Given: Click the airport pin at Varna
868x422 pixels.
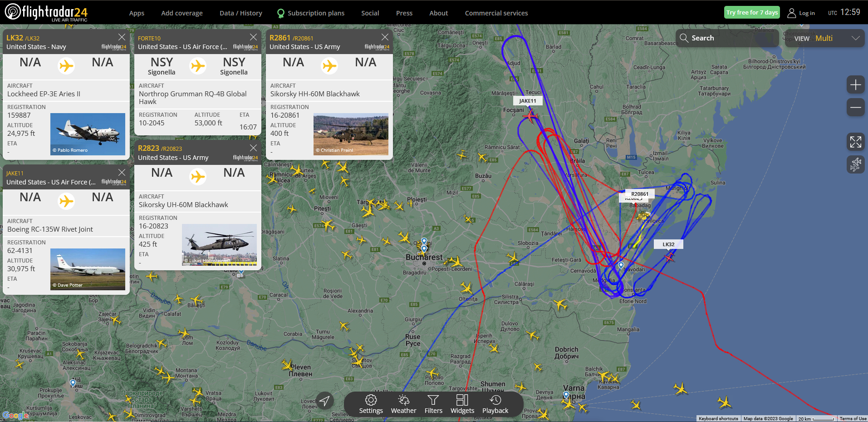Looking at the screenshot, I should click(566, 395).
